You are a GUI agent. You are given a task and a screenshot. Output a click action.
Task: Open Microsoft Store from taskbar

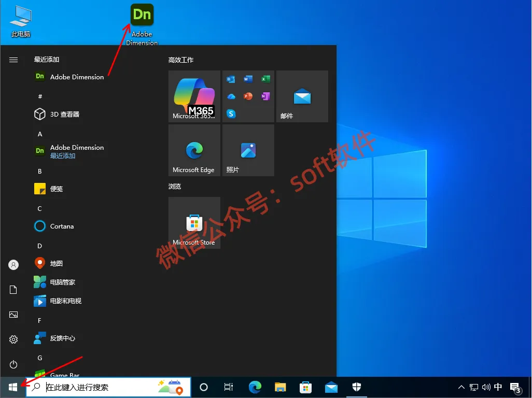(306, 387)
